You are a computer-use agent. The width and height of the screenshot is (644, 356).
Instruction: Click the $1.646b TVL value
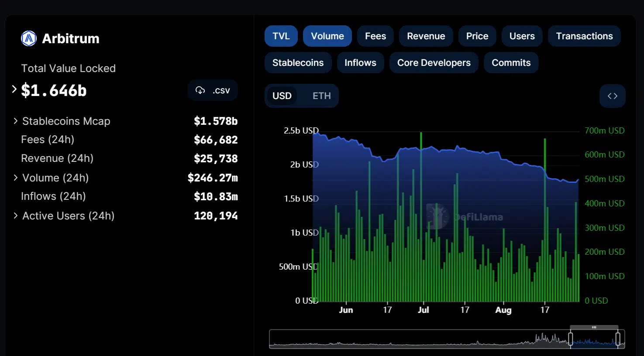point(54,90)
